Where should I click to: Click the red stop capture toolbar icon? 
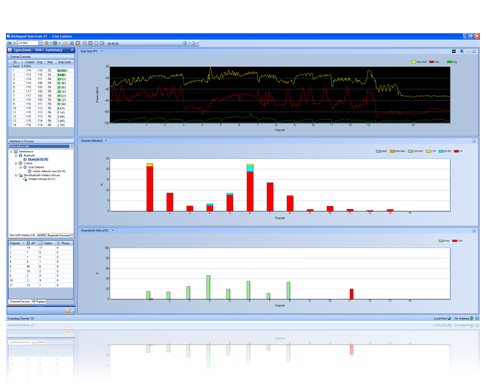tap(78, 43)
